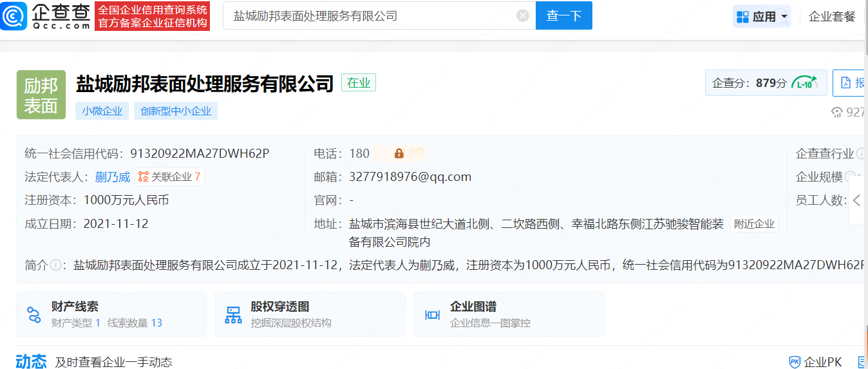Click the 查一下 search button
Screen dimensions: 868x369
(x=563, y=15)
